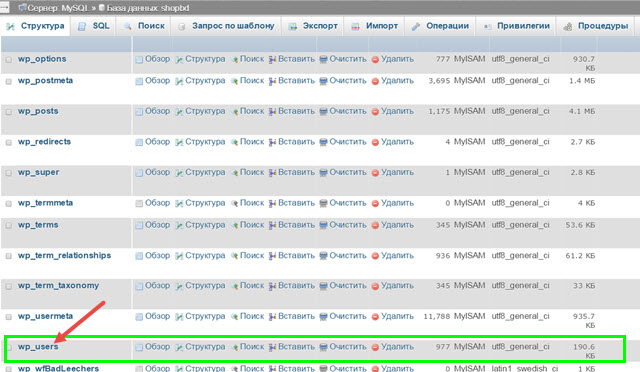The image size is (640, 372).
Task: Click the Вставить icon for wp_super
Action: coord(273,173)
